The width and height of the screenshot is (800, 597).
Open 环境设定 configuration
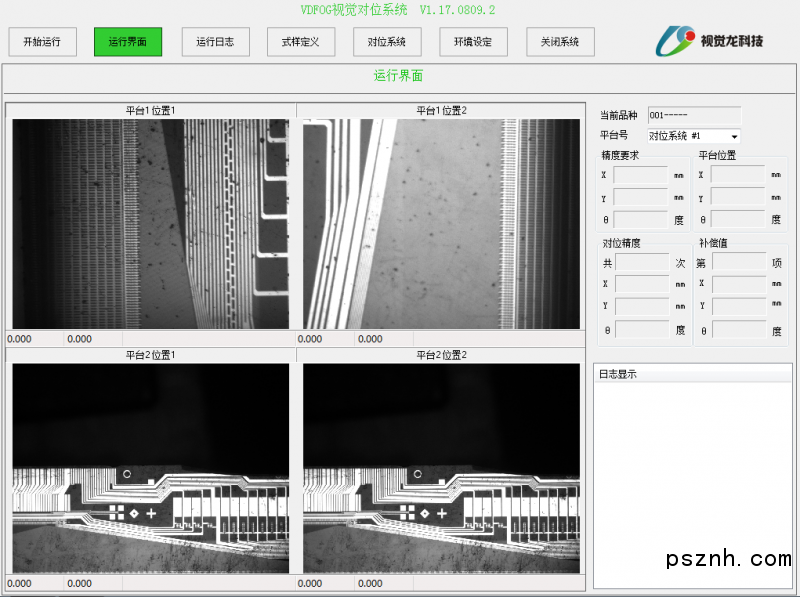(x=473, y=42)
